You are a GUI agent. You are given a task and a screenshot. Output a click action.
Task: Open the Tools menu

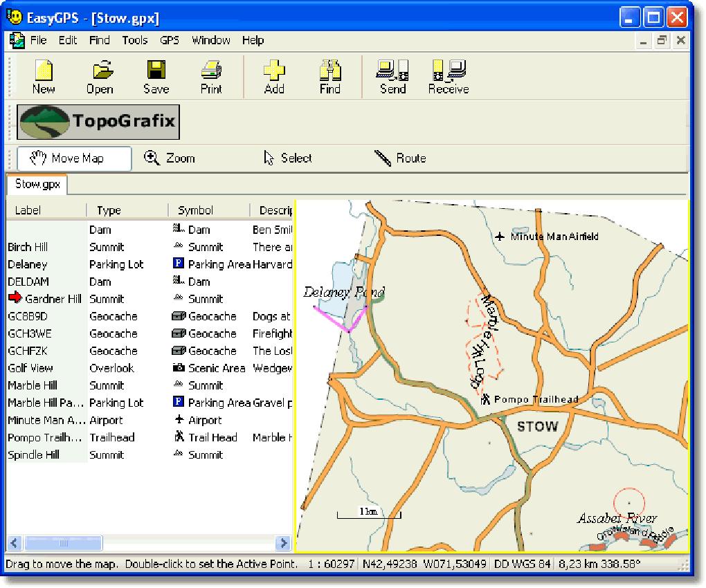click(135, 40)
